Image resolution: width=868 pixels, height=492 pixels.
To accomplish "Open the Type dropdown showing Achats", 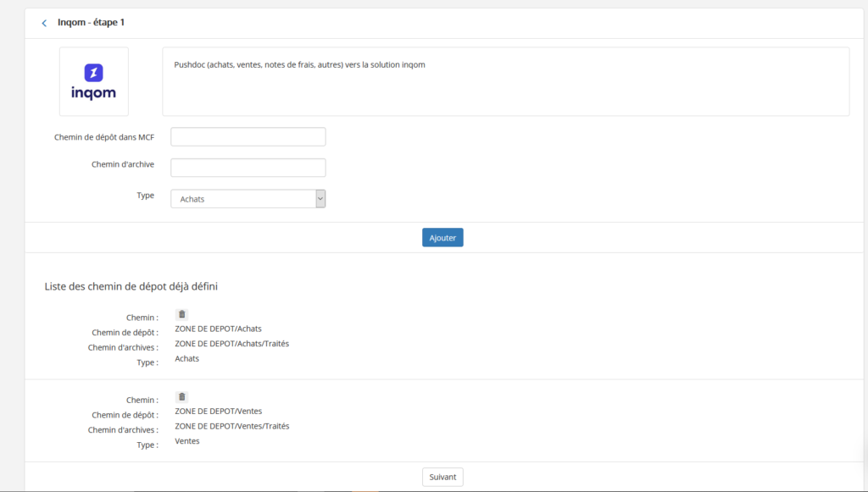I will (248, 199).
